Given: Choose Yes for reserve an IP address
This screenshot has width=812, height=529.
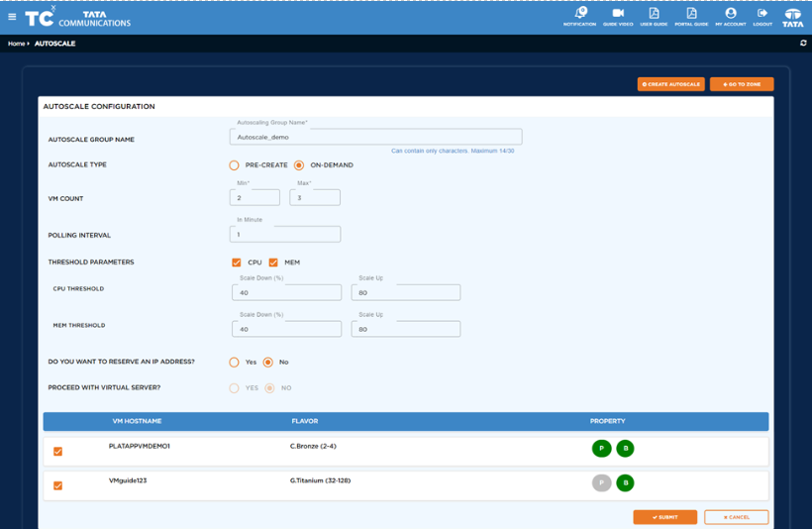Looking at the screenshot, I should [234, 363].
